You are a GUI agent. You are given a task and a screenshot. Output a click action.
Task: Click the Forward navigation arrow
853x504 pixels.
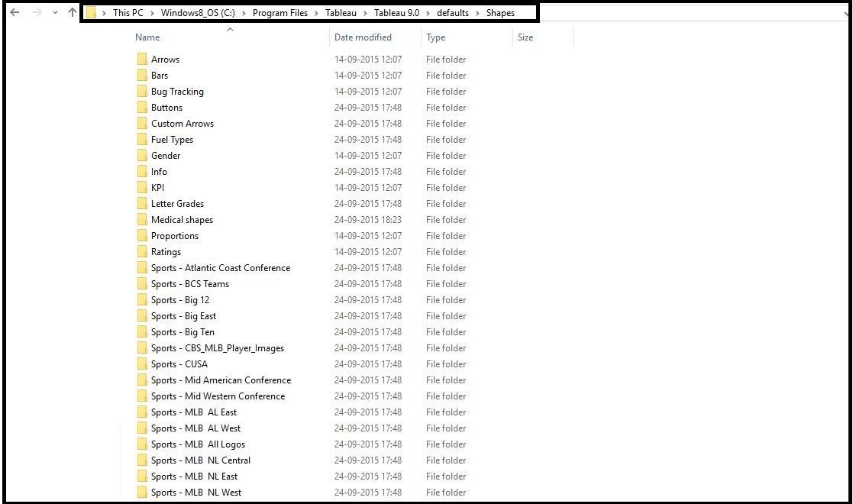(x=37, y=12)
